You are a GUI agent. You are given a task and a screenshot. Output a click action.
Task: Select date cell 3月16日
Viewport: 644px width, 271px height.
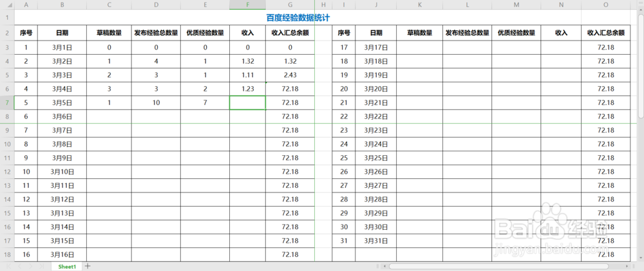point(62,254)
